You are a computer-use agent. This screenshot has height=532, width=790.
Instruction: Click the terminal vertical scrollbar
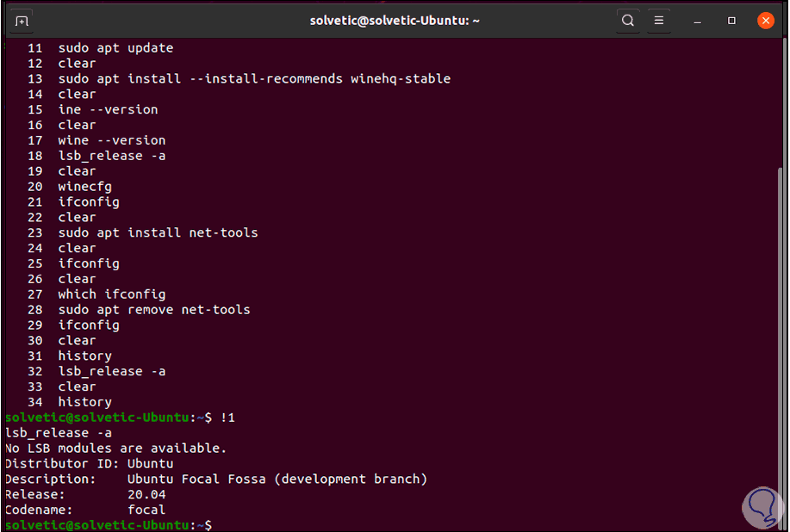(x=781, y=344)
